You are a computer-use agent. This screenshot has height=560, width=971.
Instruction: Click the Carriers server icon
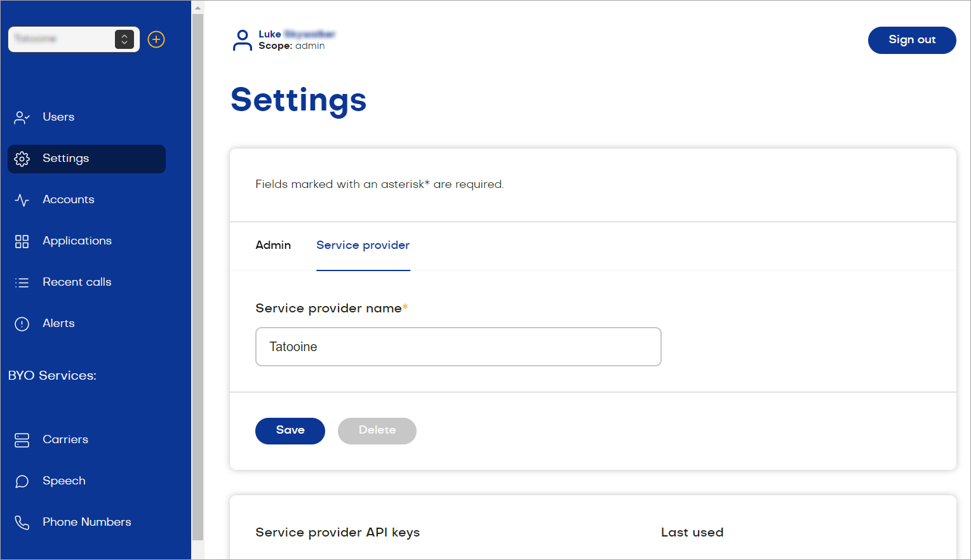[22, 440]
